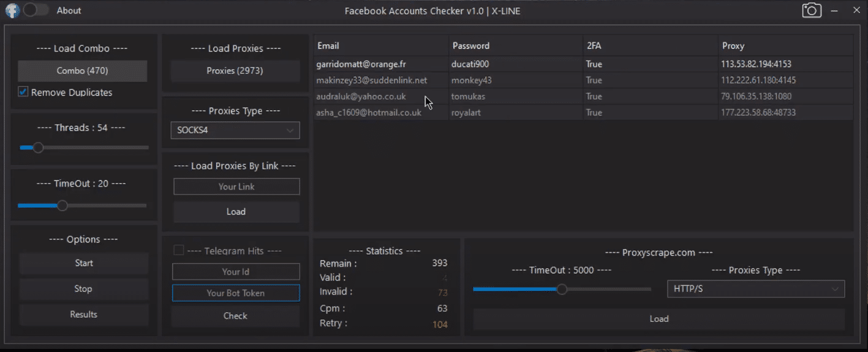The width and height of the screenshot is (868, 352).
Task: Flip the toggle switch beside About
Action: [36, 10]
